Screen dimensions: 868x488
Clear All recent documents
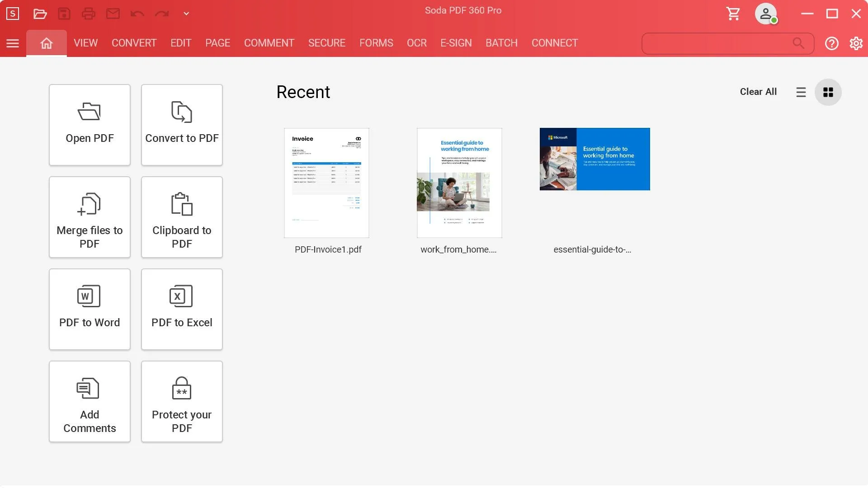click(x=758, y=91)
